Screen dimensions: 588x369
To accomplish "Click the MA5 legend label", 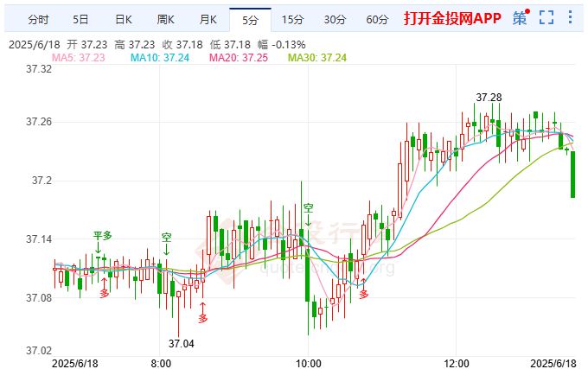I will pos(79,58).
